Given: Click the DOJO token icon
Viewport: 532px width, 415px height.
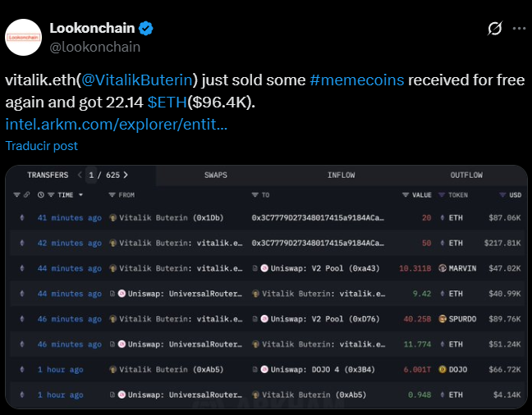Looking at the screenshot, I should pyautogui.click(x=442, y=370).
